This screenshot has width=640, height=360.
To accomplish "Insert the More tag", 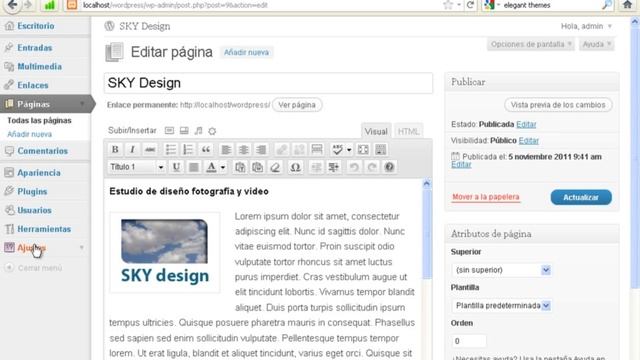I will coord(317,149).
